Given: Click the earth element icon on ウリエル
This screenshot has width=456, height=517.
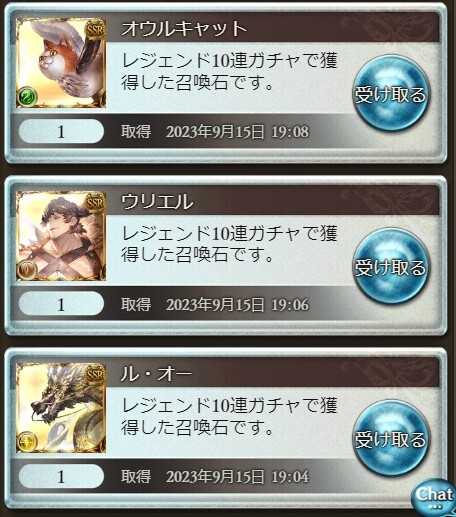Looking at the screenshot, I should click(x=27, y=269).
